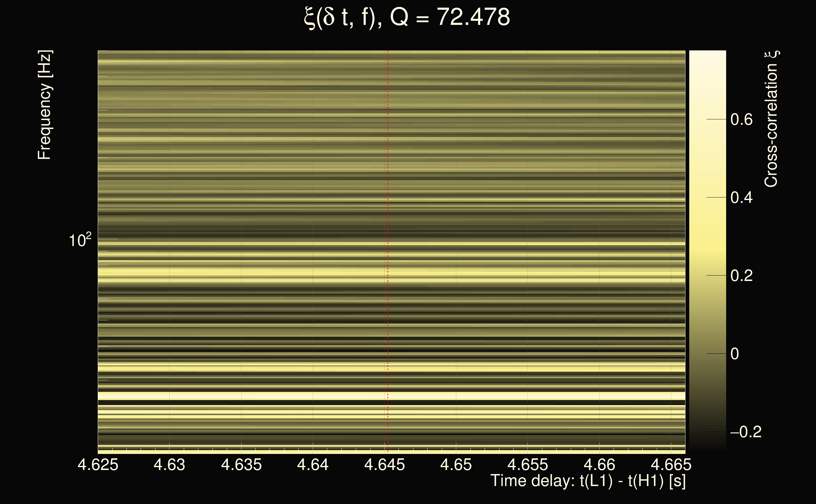This screenshot has width=816, height=504.
Task: Click the 4.625 x-axis tick label
Action: pos(98,465)
